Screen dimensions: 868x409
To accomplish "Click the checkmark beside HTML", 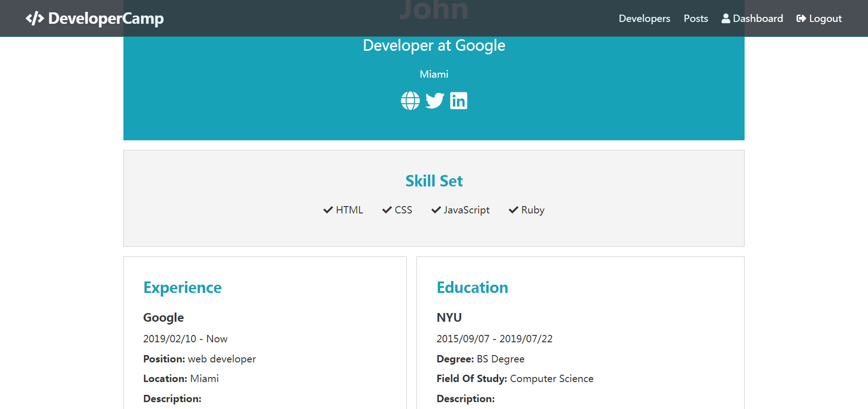I will pos(328,210).
